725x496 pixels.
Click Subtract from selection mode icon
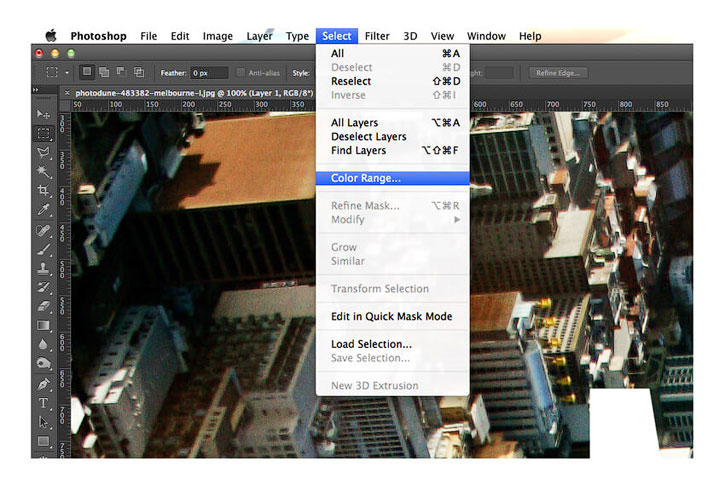[121, 72]
